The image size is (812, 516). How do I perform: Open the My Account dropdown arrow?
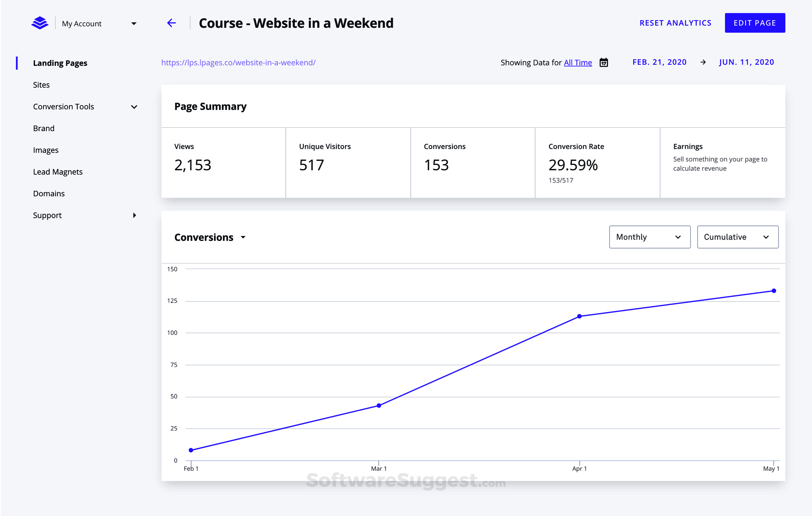click(x=134, y=24)
